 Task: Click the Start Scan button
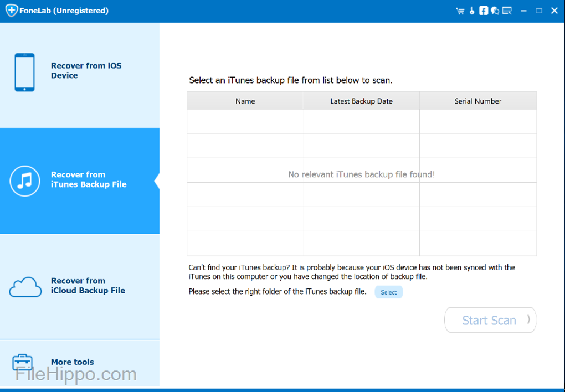pyautogui.click(x=490, y=320)
